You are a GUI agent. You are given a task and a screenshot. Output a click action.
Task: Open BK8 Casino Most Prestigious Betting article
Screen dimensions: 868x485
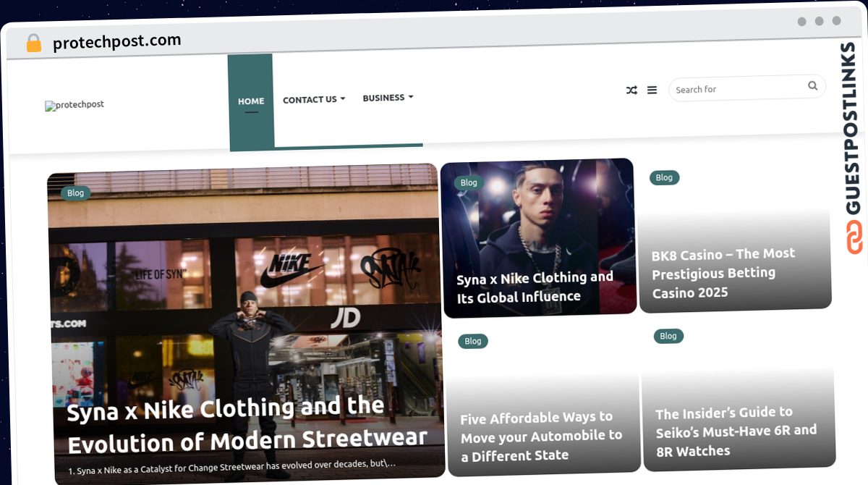coord(723,273)
